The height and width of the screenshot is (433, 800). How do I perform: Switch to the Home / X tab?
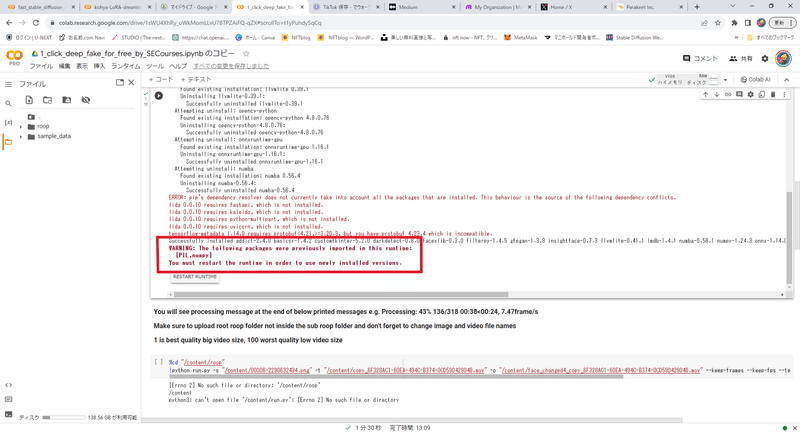(573, 7)
